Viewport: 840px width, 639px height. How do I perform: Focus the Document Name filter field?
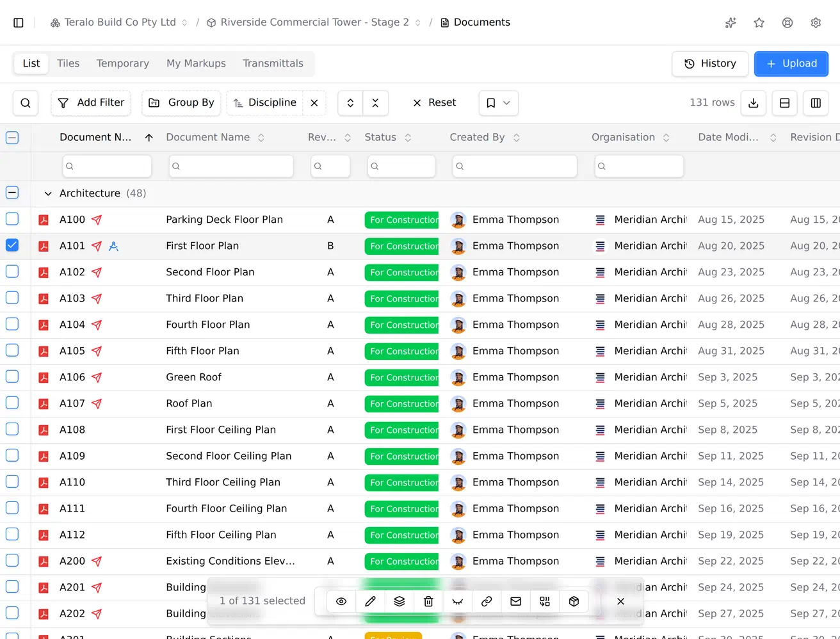[231, 166]
